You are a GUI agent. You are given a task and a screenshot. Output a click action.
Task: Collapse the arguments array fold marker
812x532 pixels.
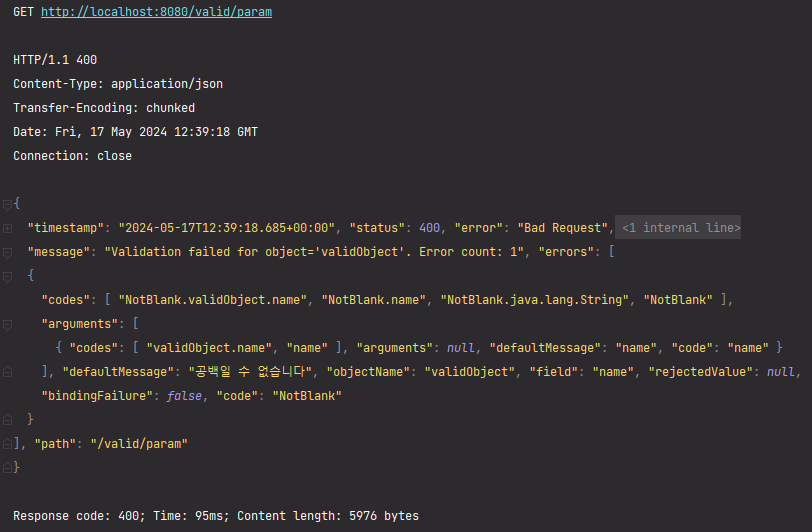pyautogui.click(x=7, y=325)
